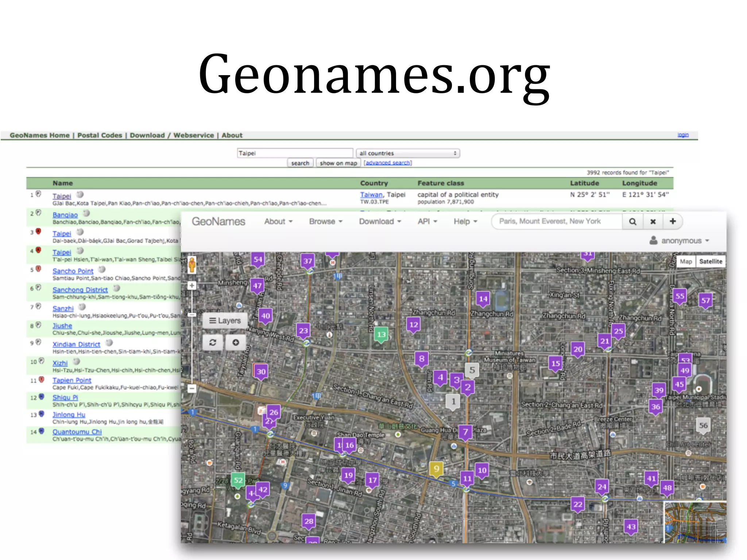Click the GeoNames brand logo text
This screenshot has width=747, height=560.
click(218, 222)
